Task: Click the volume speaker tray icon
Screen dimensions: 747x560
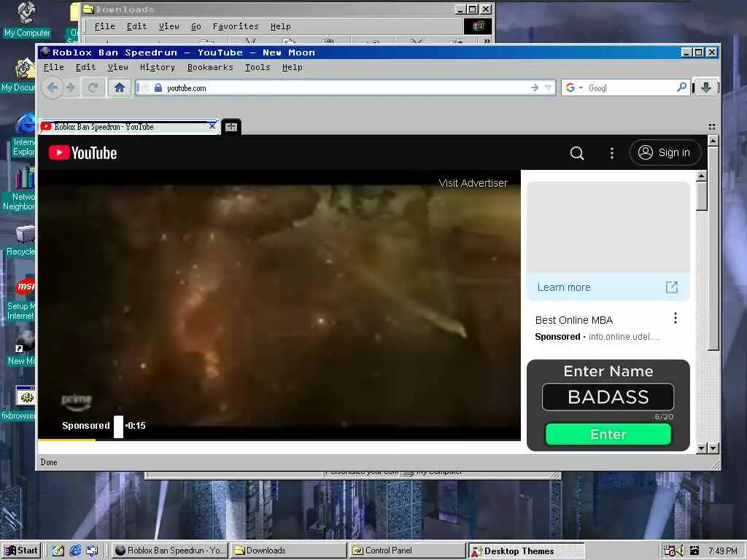Action: coord(680,551)
